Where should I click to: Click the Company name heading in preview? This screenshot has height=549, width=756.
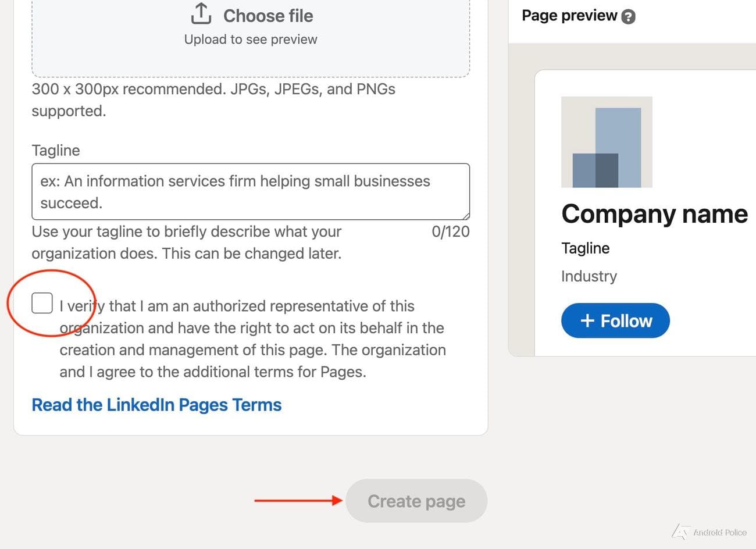click(654, 214)
